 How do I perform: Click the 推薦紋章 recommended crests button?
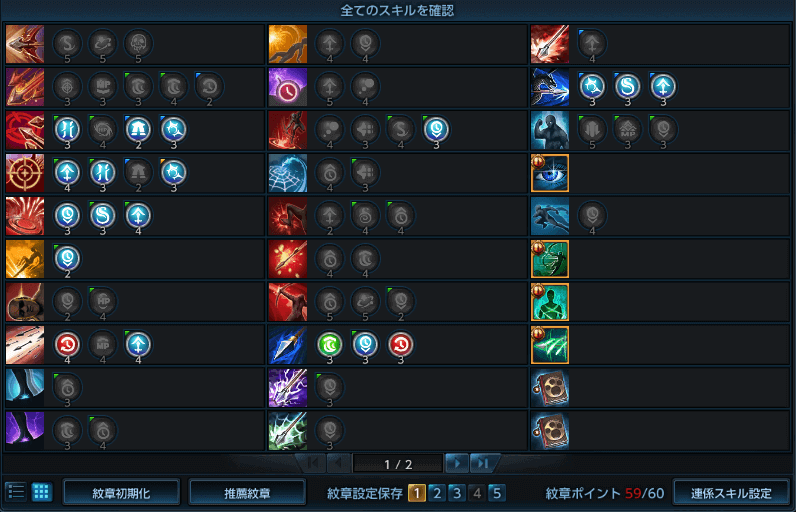click(247, 493)
